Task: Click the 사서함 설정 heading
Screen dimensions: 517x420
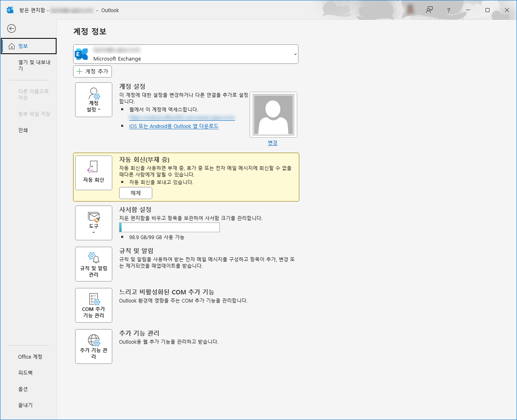Action: 135,210
